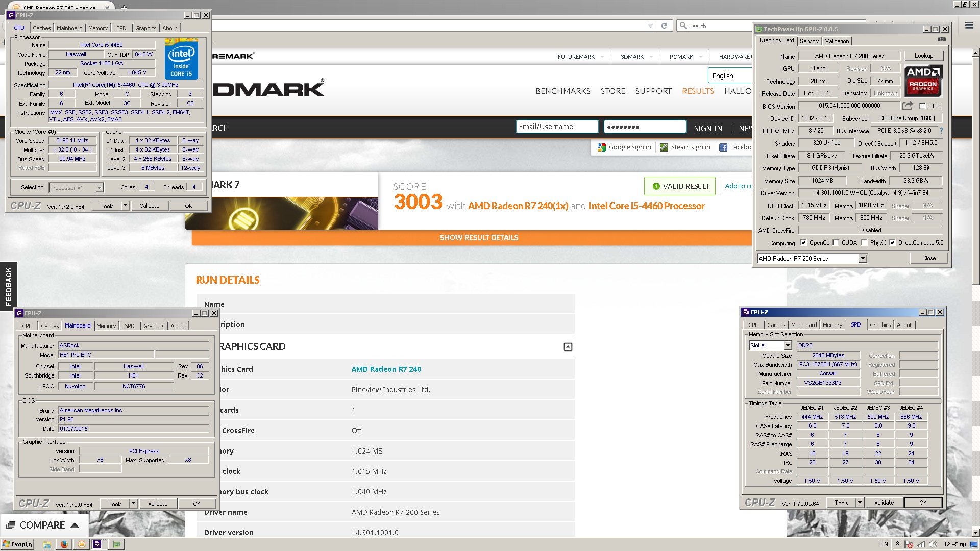Switch to Graphics tab in Mainboard CPU-Z window
980x551 pixels.
point(154,326)
